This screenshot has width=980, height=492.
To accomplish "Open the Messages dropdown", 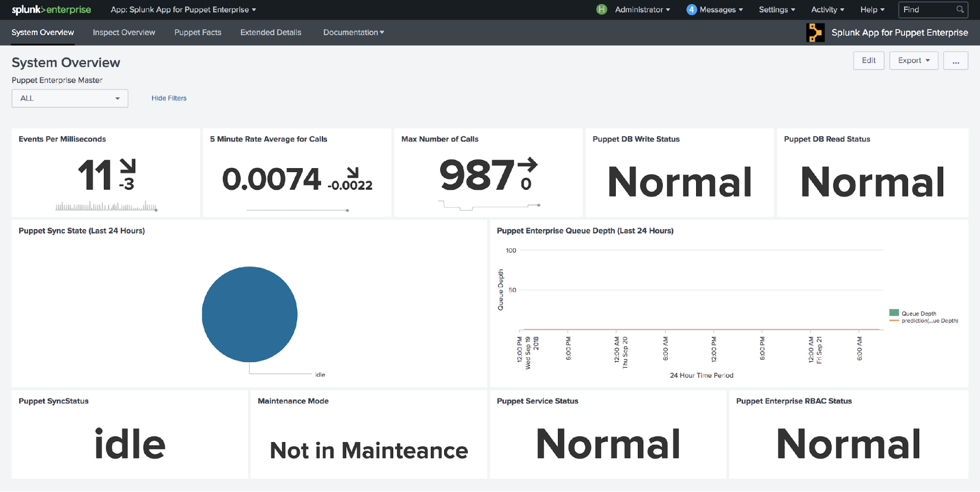I will [721, 10].
